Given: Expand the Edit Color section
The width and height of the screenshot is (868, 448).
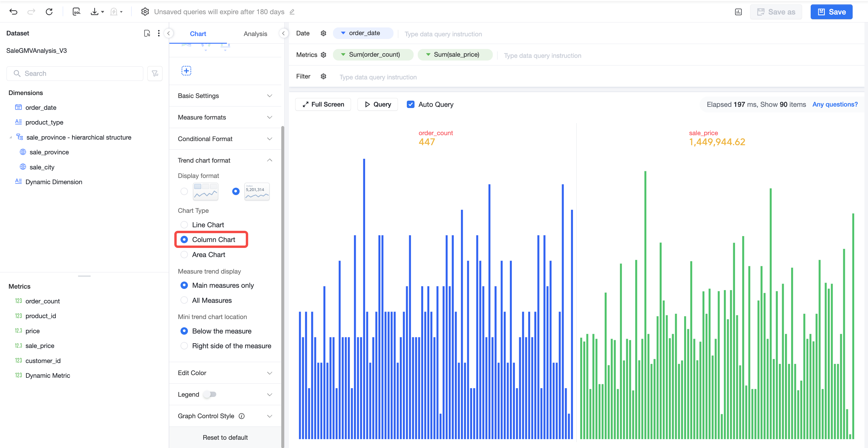Looking at the screenshot, I should 225,373.
